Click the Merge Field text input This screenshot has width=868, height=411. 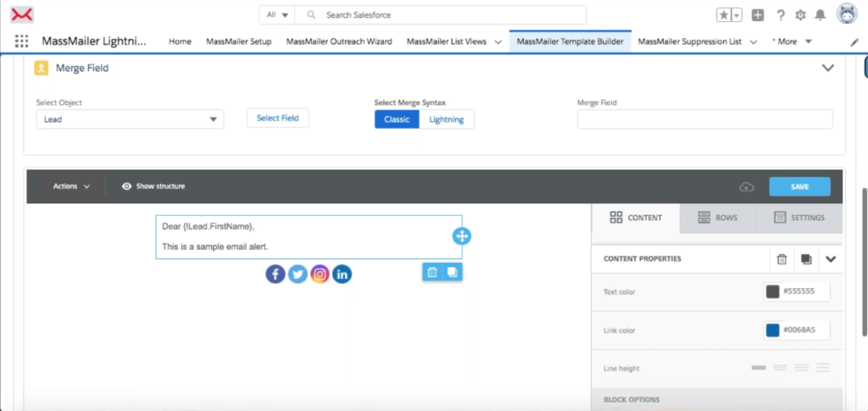click(x=704, y=119)
